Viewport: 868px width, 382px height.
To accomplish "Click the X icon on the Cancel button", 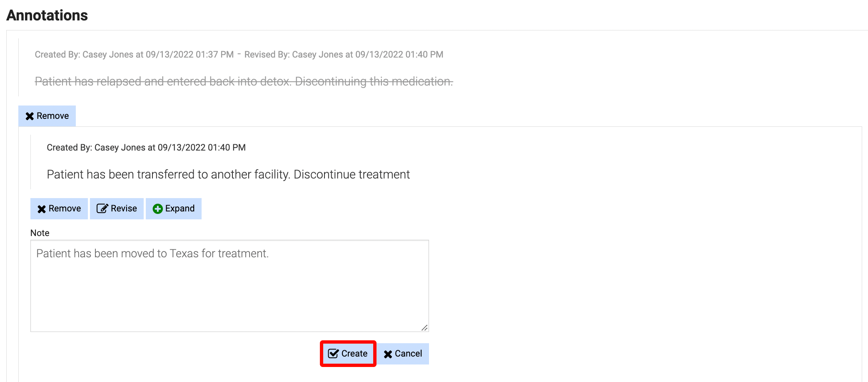I will click(x=388, y=354).
